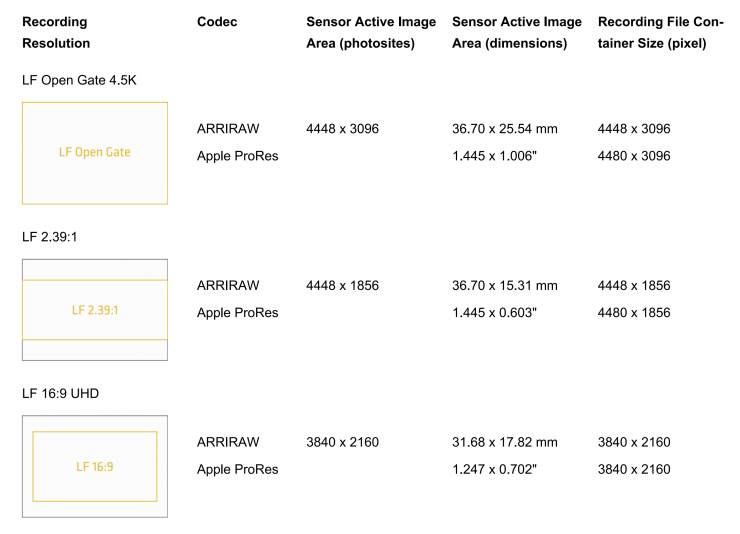Image resolution: width=740 pixels, height=534 pixels.
Task: Select the Recording Resolution column header
Action: 56,32
